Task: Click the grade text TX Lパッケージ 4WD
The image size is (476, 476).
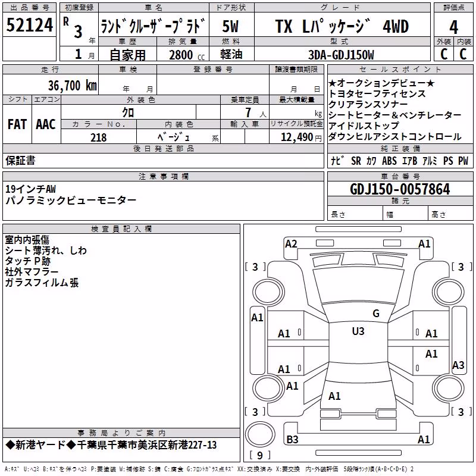Action: coord(342,26)
